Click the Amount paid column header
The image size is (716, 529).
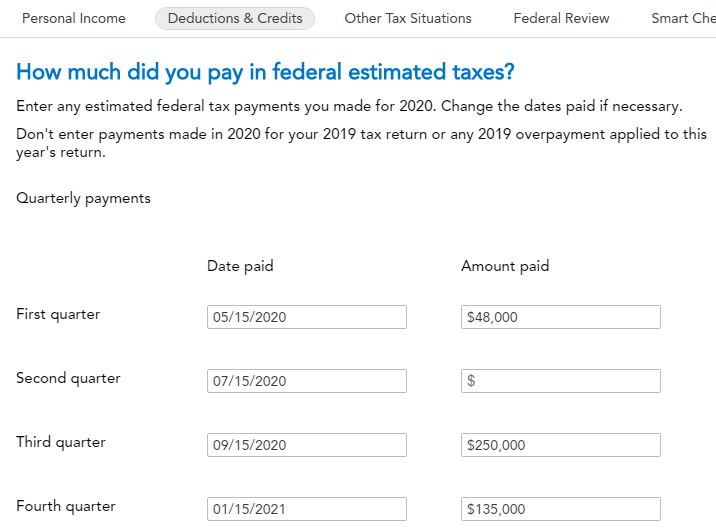[505, 266]
